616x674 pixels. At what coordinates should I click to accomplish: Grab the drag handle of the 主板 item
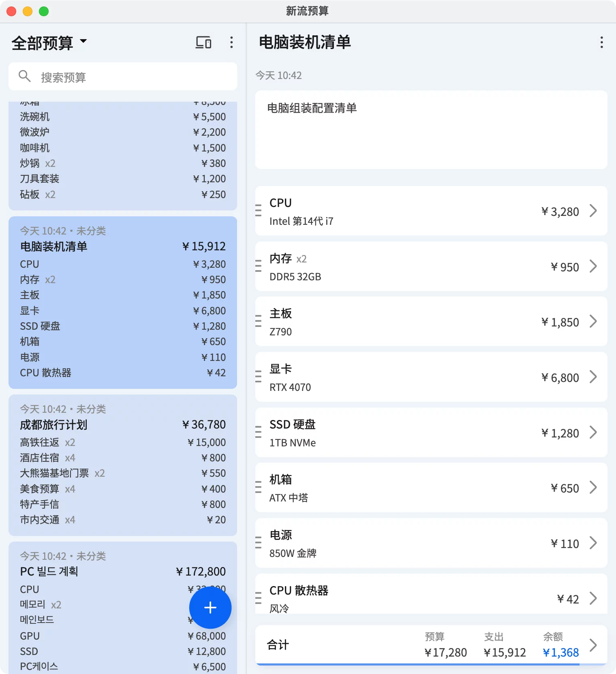click(x=259, y=321)
